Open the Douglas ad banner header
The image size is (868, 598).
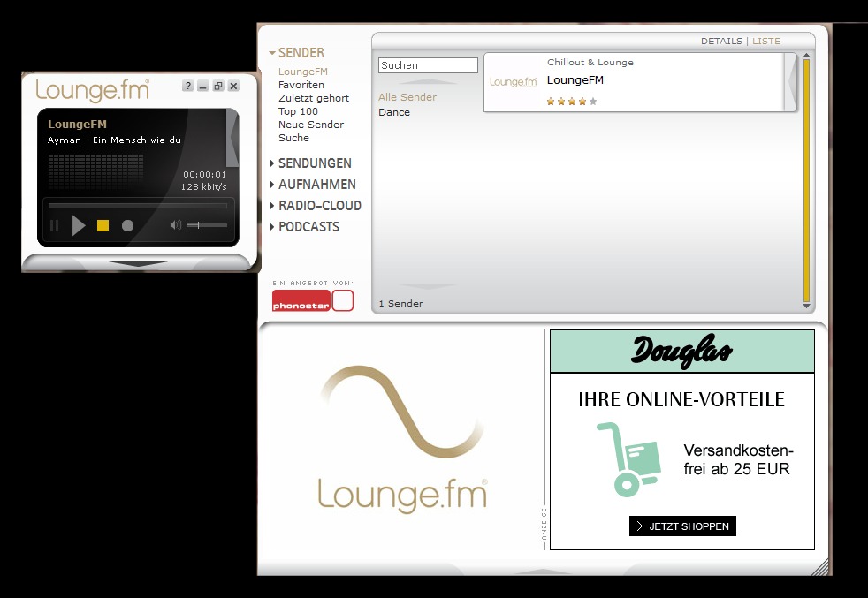(x=682, y=352)
